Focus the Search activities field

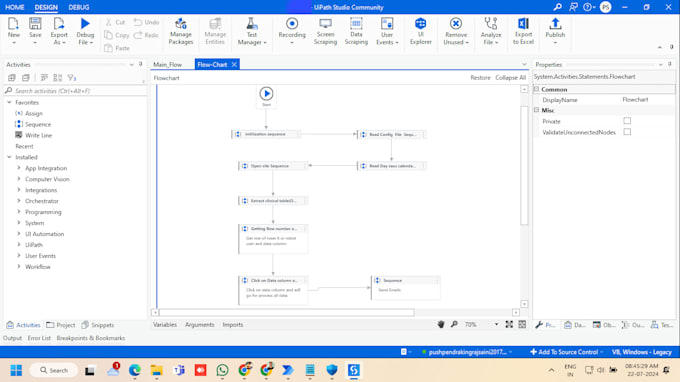75,91
